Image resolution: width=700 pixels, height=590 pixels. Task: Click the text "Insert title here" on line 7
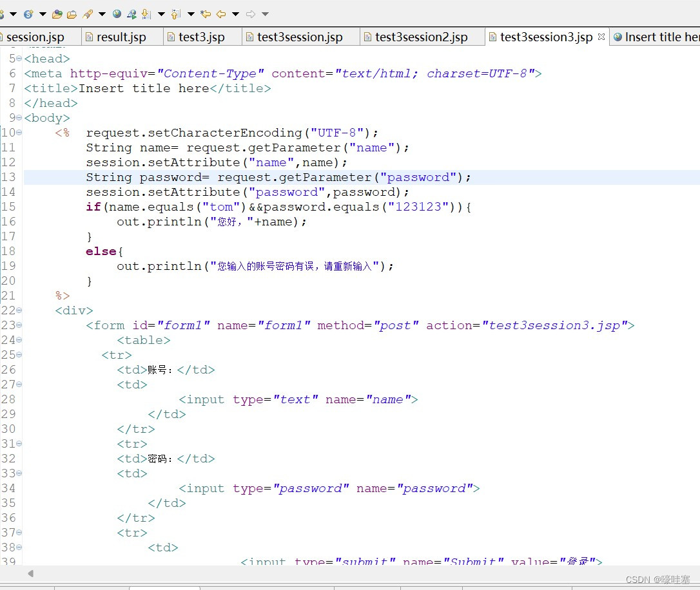pyautogui.click(x=144, y=88)
